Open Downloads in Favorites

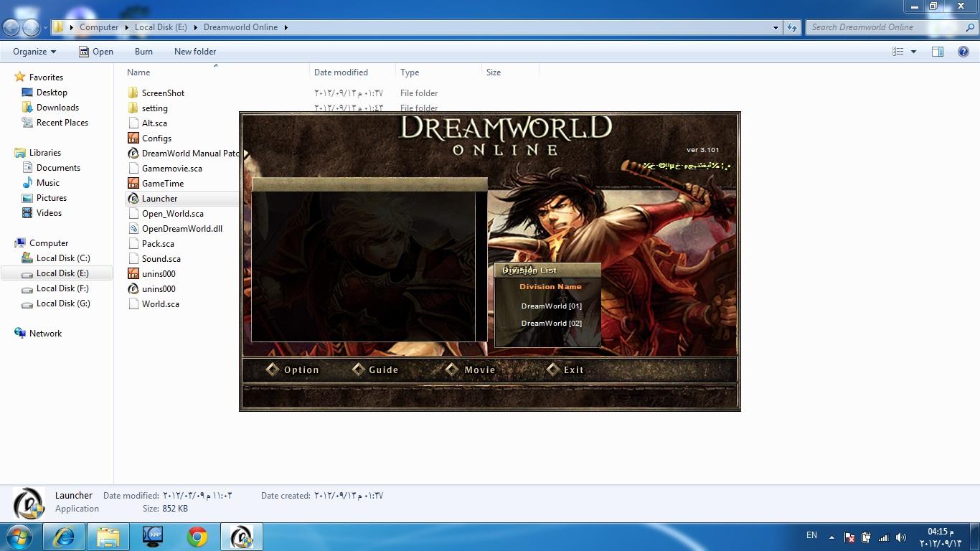(x=57, y=108)
